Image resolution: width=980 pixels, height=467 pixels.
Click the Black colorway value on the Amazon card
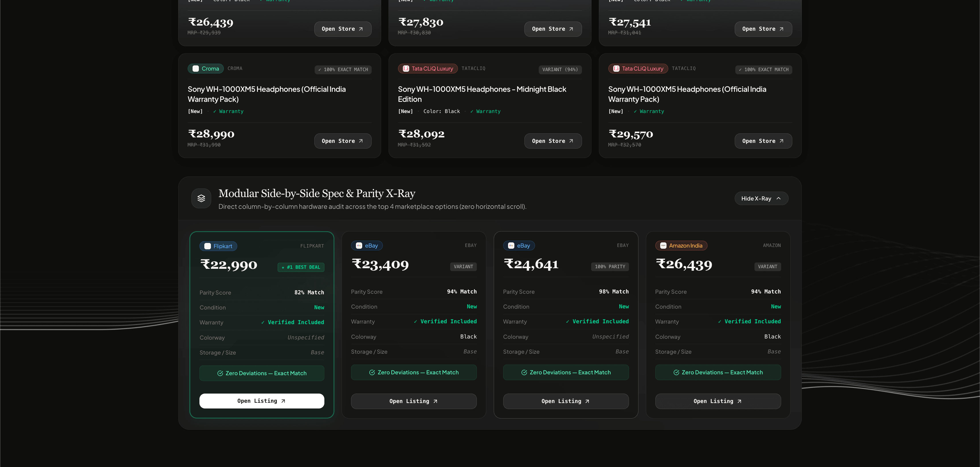pos(772,337)
